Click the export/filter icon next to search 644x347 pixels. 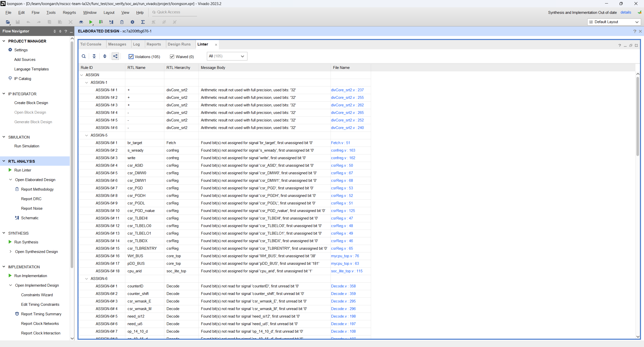coord(94,56)
